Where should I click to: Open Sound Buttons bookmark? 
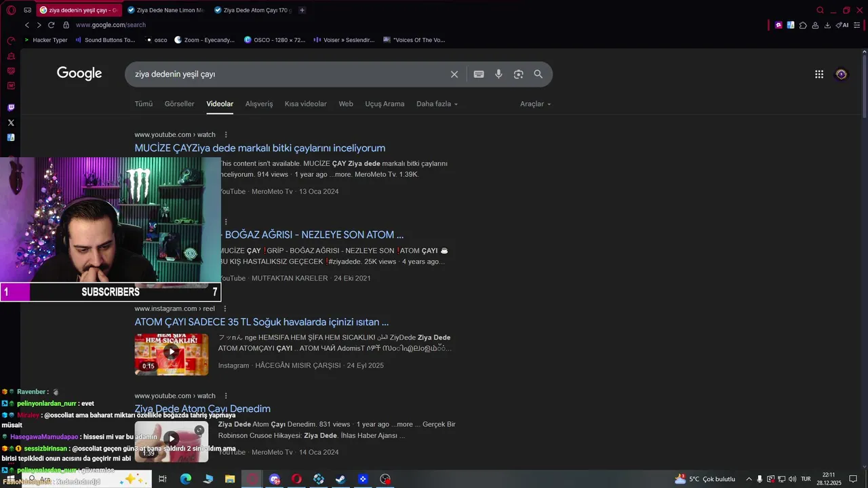[105, 40]
